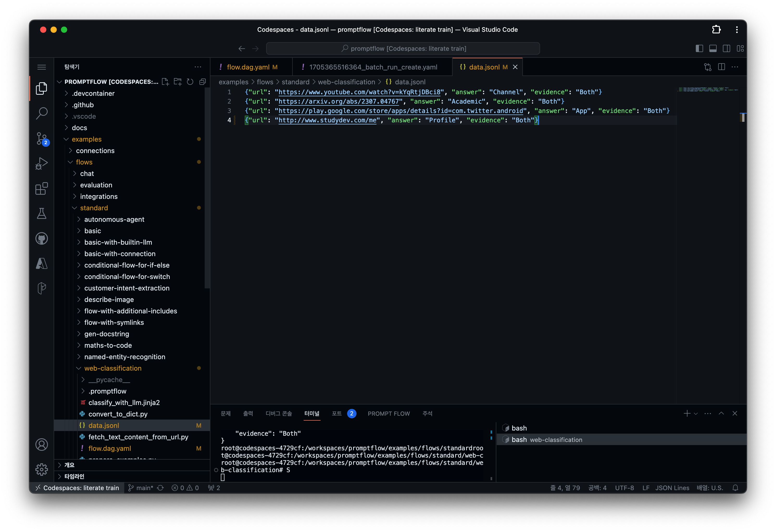Image resolution: width=776 pixels, height=532 pixels.
Task: Click the errors and warnings counter
Action: tap(185, 487)
